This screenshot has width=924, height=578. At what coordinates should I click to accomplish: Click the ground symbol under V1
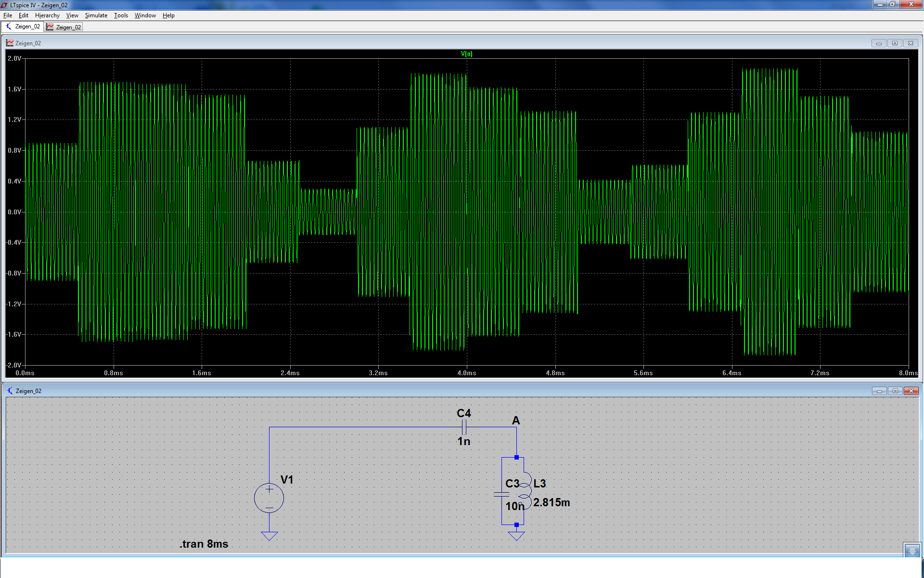(269, 536)
